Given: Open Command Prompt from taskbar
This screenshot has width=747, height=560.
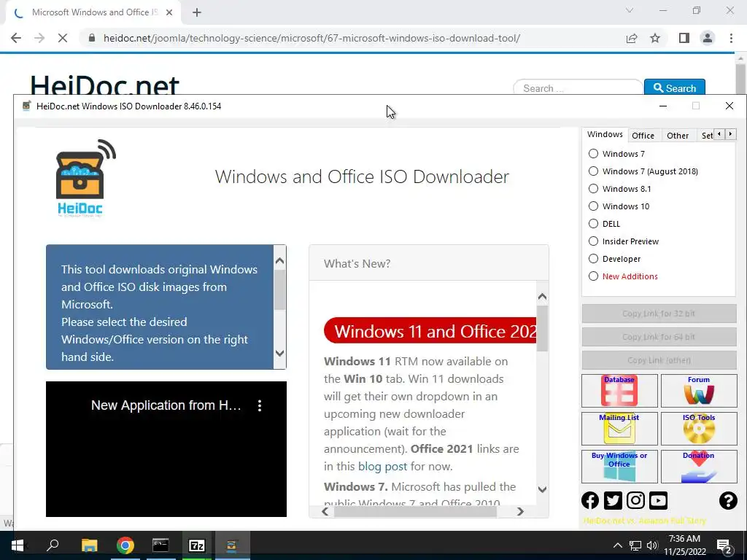Looking at the screenshot, I should (x=160, y=545).
